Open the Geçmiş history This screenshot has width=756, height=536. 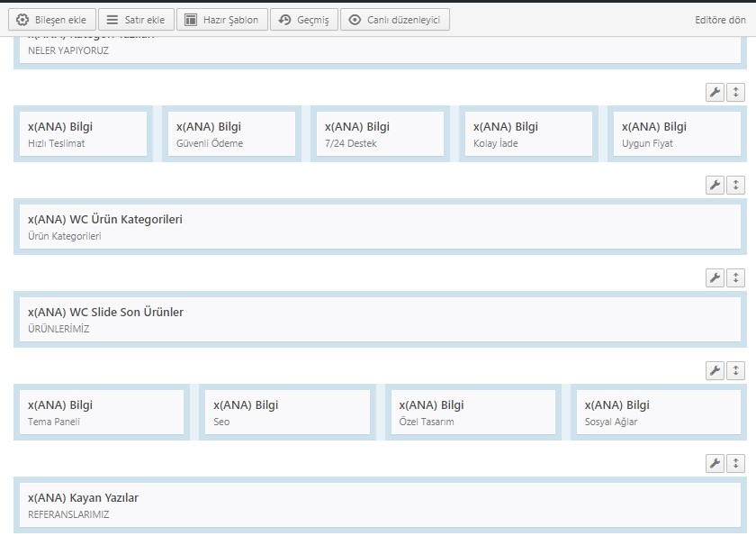point(304,20)
